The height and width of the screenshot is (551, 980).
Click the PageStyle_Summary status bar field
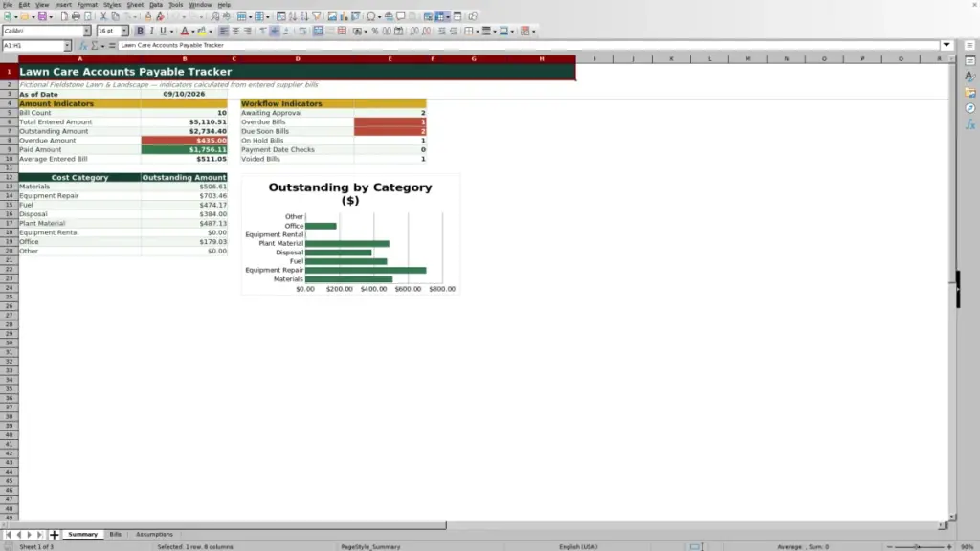point(370,546)
